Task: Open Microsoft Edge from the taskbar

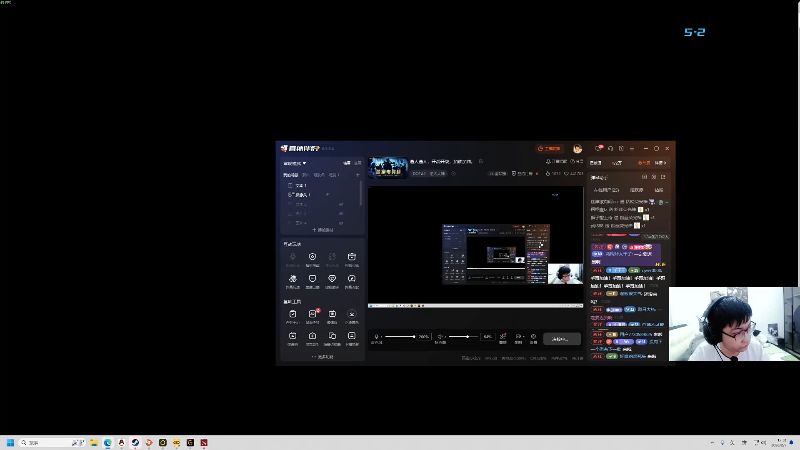Action: (108, 442)
